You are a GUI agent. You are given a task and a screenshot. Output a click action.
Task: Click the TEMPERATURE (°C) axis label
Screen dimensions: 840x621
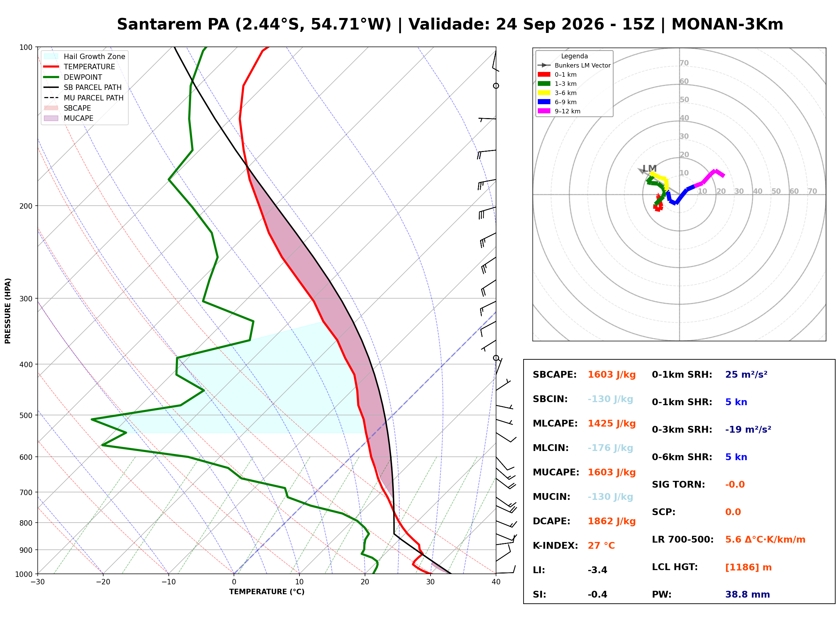(267, 592)
